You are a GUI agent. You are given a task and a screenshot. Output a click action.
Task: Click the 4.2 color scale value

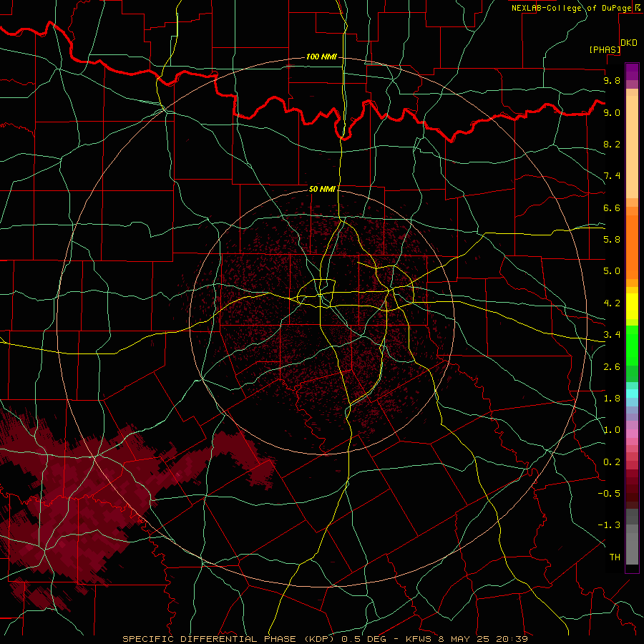coord(612,303)
